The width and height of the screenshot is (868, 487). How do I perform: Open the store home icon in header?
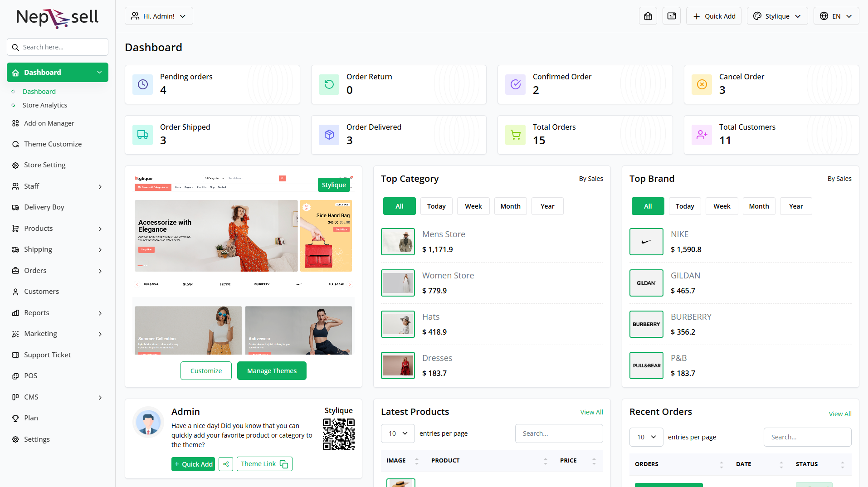pos(648,16)
